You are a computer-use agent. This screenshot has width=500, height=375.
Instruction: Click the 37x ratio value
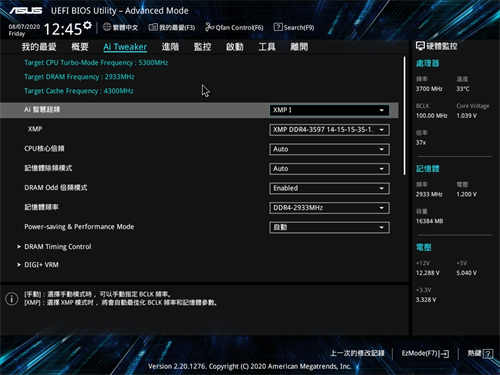coord(421,143)
